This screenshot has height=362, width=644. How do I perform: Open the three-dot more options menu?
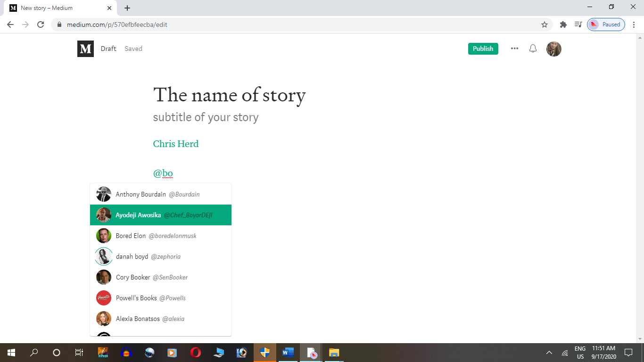[x=514, y=49]
